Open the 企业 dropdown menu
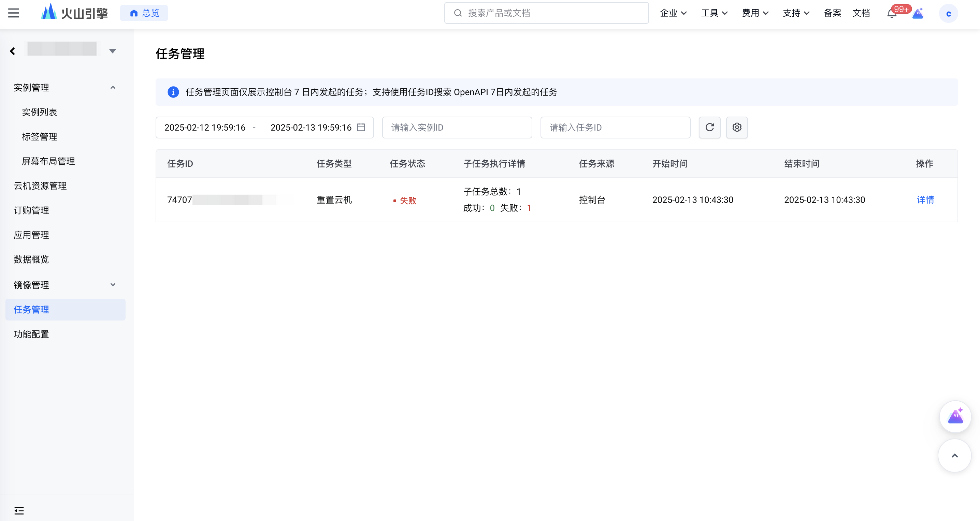The width and height of the screenshot is (980, 521). tap(673, 13)
